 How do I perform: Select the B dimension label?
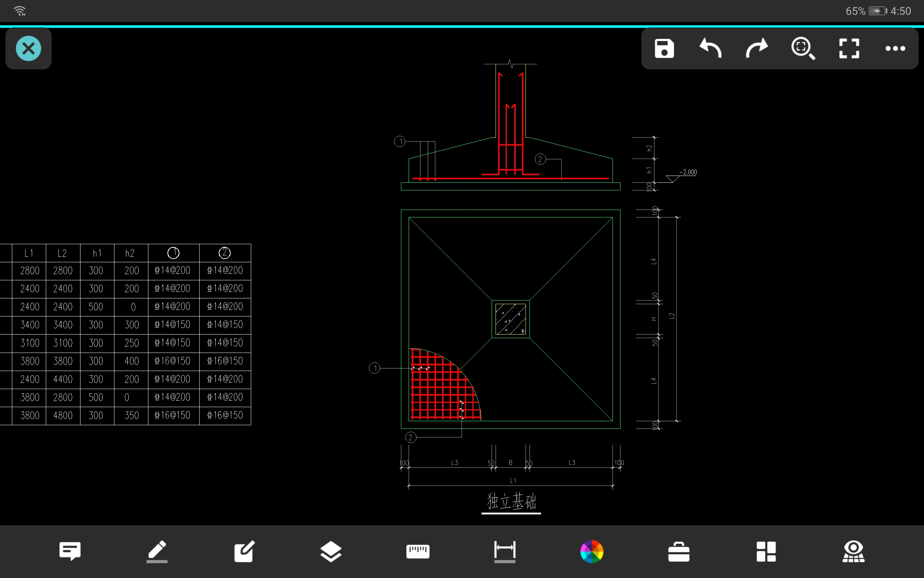tap(510, 462)
